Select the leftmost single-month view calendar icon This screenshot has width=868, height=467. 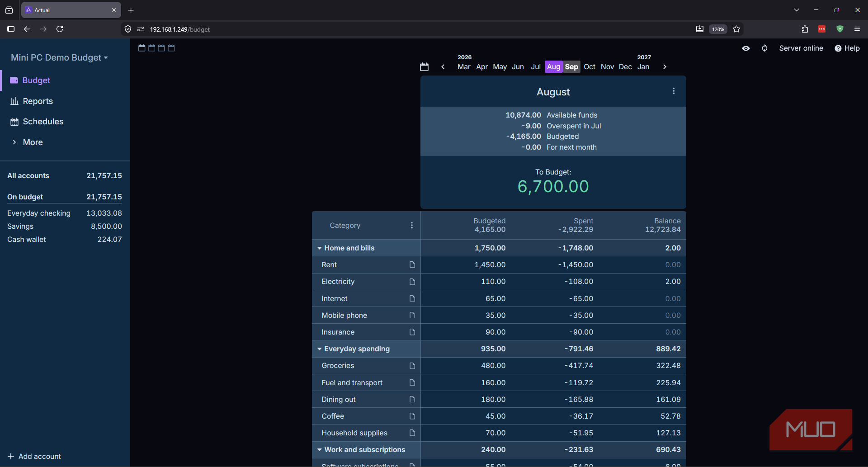point(142,48)
